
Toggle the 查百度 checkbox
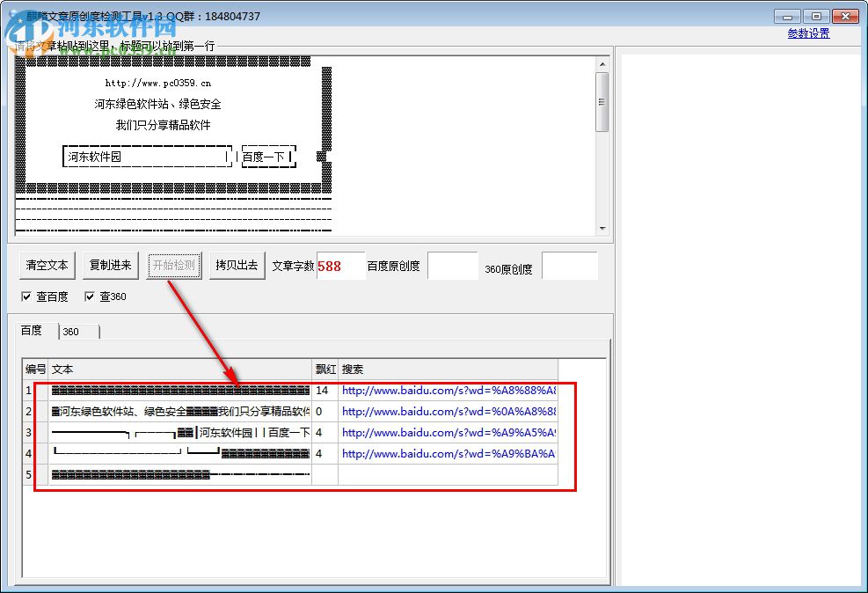point(26,296)
